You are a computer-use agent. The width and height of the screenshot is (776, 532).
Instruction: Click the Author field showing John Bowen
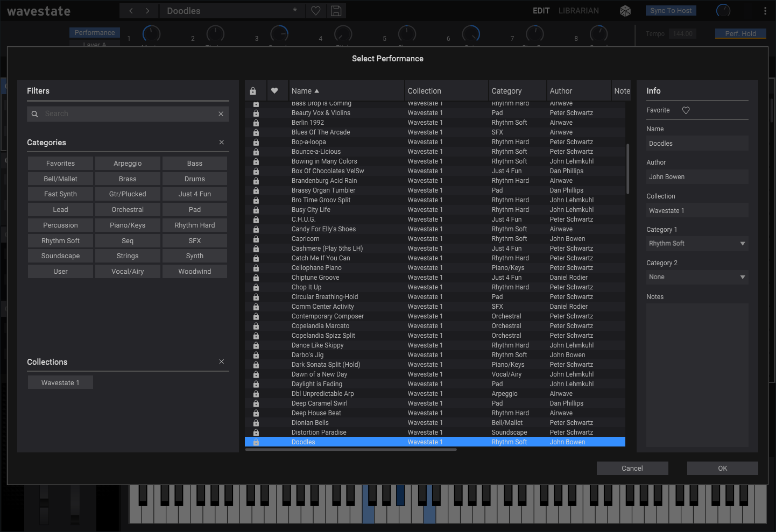(697, 177)
